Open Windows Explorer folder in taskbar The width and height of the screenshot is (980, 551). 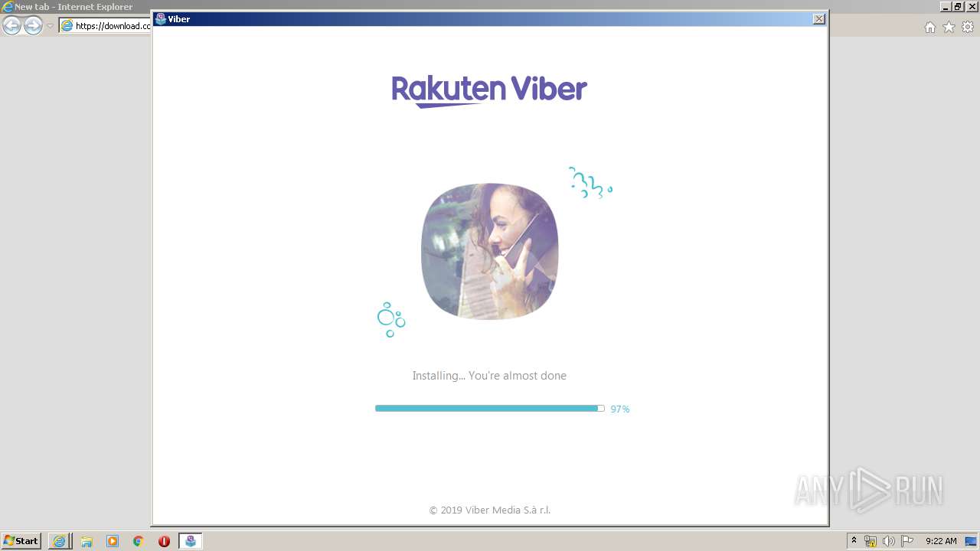click(87, 541)
